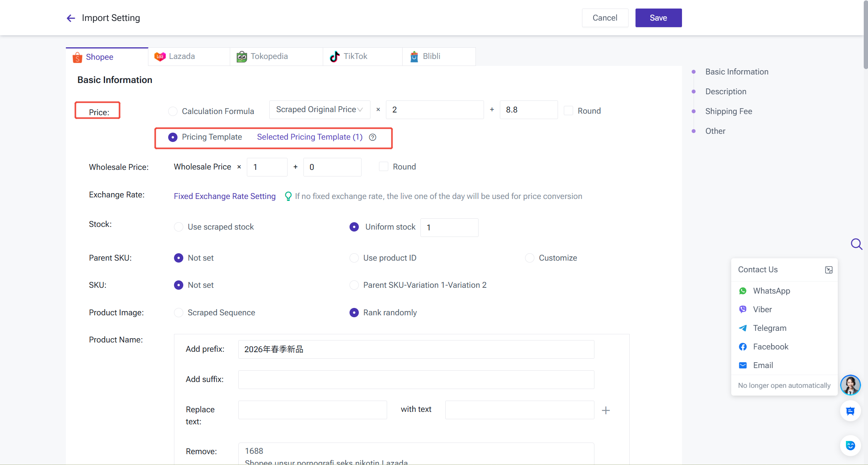Image resolution: width=868 pixels, height=465 pixels.
Task: Expand the Scraped Original Price dropdown
Action: (x=319, y=110)
